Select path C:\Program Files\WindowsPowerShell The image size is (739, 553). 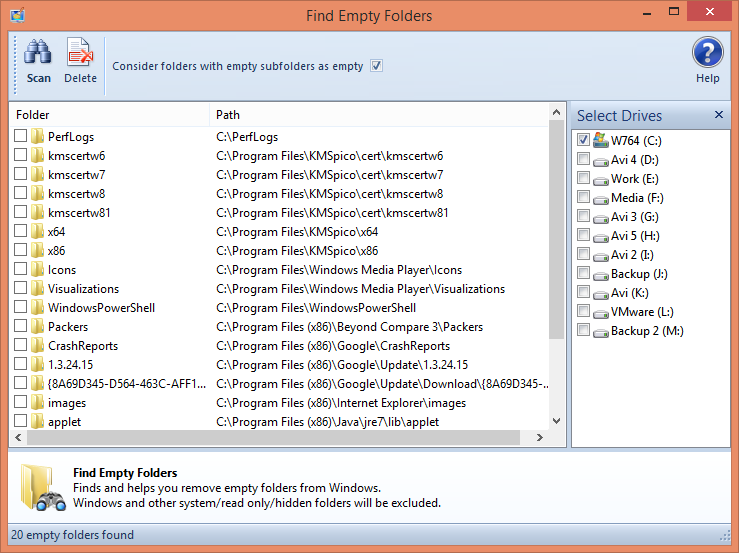(316, 308)
